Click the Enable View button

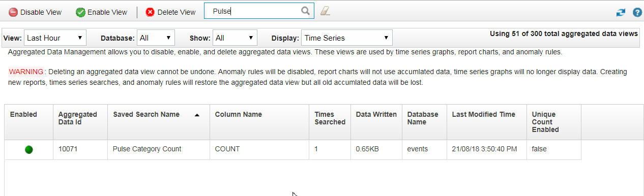[x=102, y=12]
